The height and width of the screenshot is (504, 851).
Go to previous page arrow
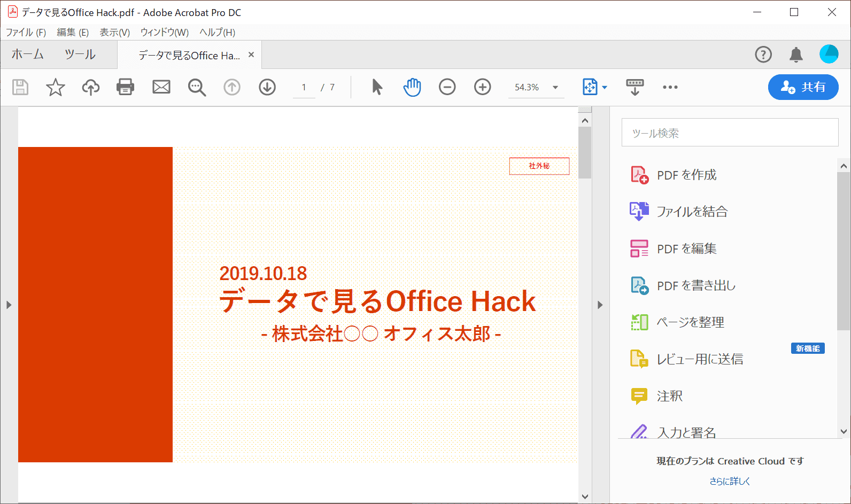(x=232, y=87)
